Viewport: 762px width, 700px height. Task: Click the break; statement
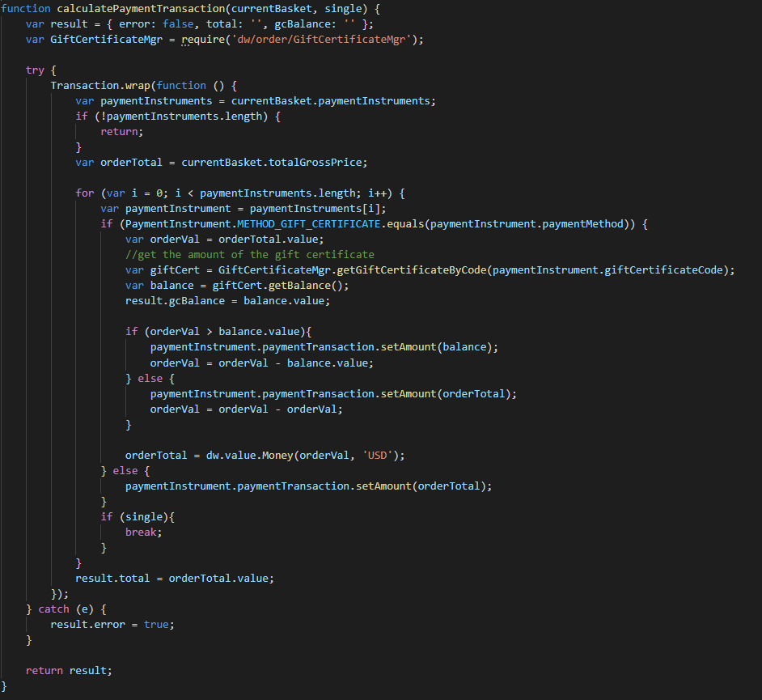tap(143, 532)
